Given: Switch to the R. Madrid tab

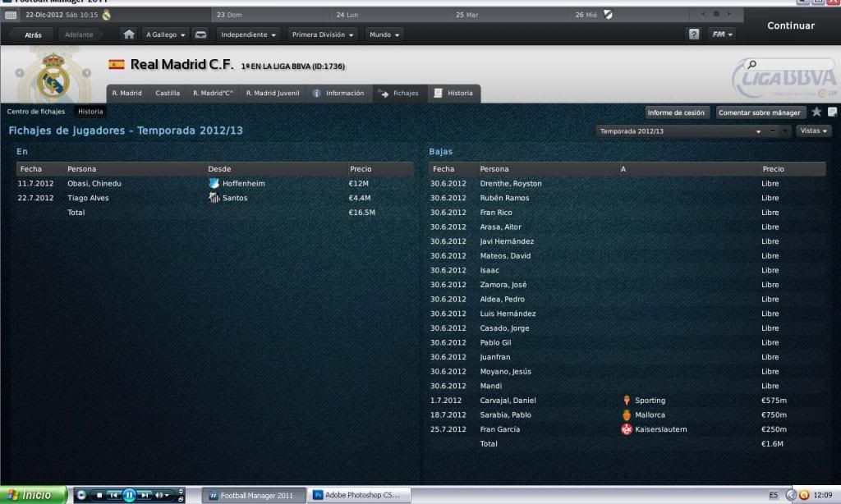Looking at the screenshot, I should point(127,94).
